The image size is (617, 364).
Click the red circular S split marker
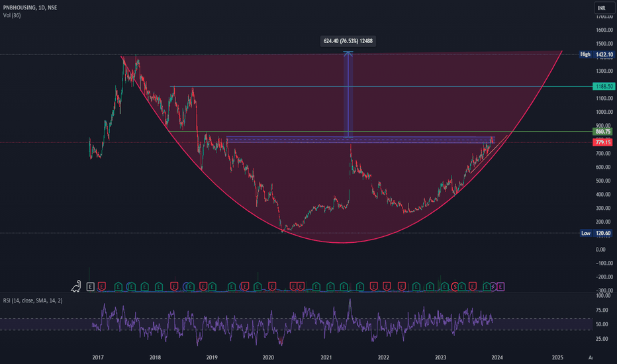tap(455, 287)
